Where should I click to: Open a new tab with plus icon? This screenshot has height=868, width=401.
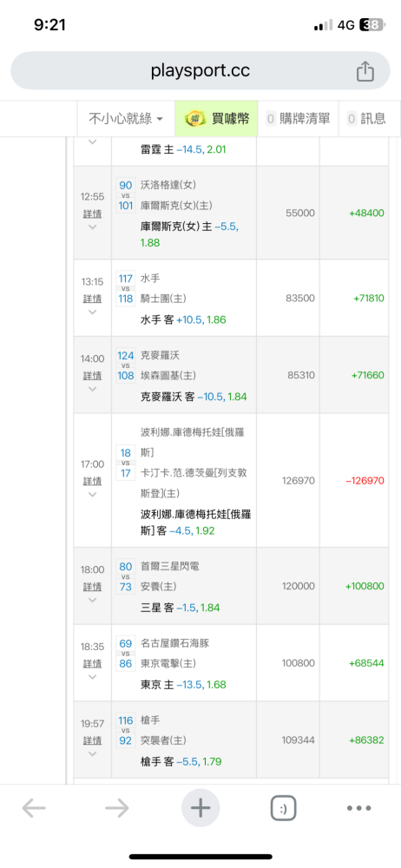pyautogui.click(x=200, y=809)
